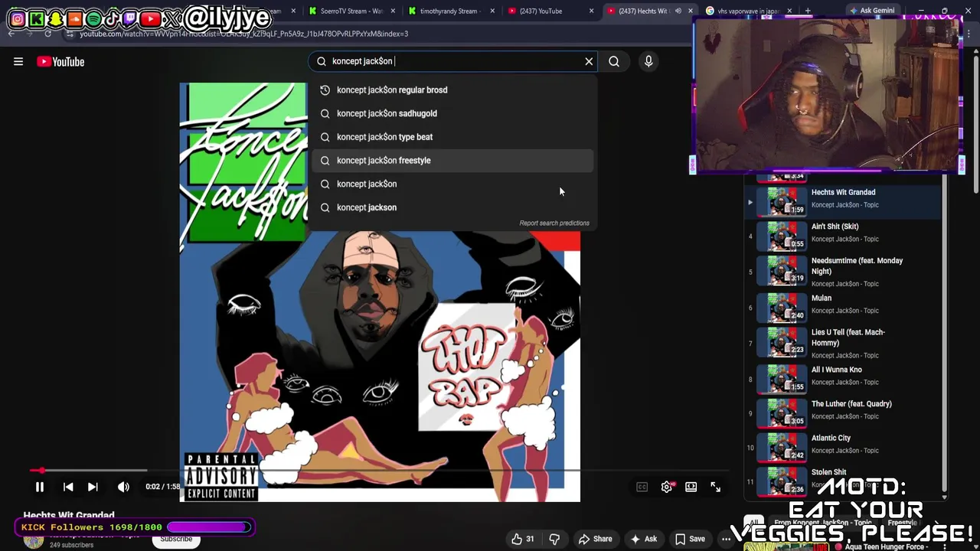Choose suggestion koncept jack$on type beat
The height and width of the screenshot is (551, 980).
(x=452, y=137)
